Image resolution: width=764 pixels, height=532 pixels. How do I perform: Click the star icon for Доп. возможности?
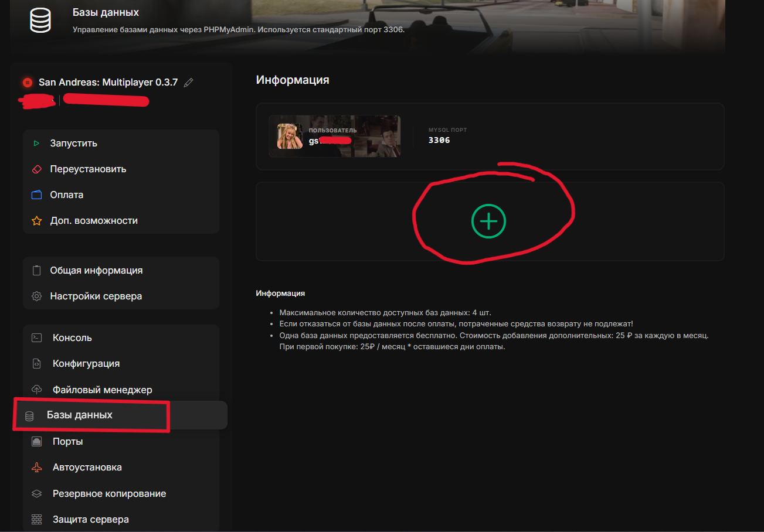pyautogui.click(x=36, y=221)
